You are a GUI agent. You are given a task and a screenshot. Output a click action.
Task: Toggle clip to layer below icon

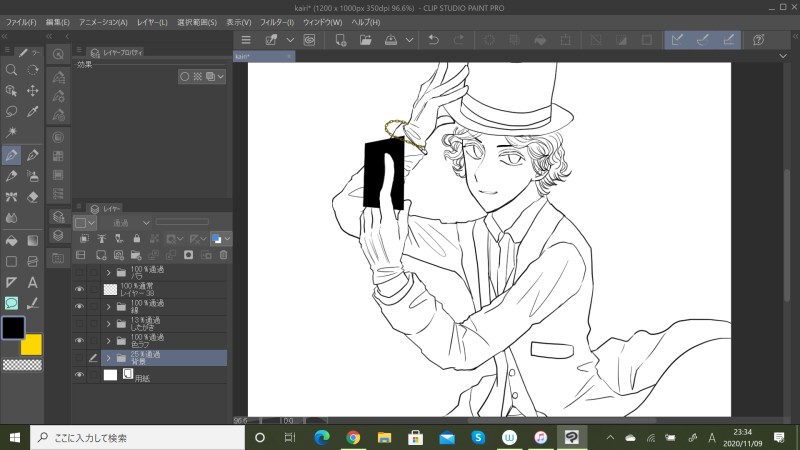click(x=84, y=238)
